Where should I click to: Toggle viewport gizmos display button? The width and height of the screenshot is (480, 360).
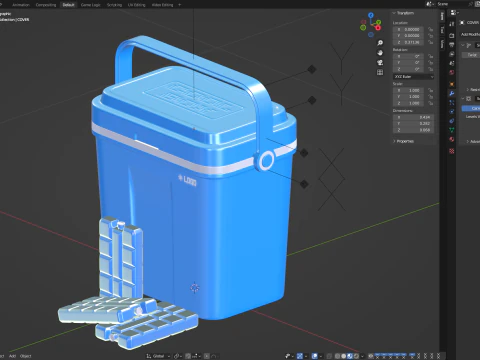[x=300, y=356]
